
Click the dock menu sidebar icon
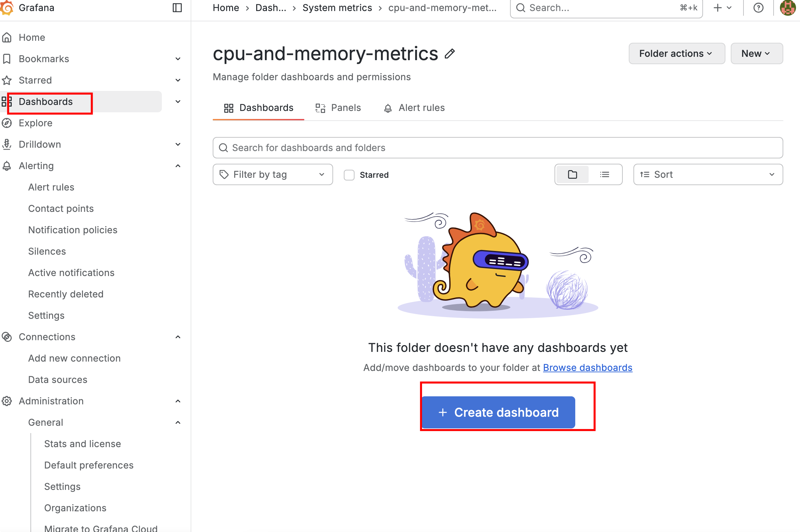[x=177, y=7]
